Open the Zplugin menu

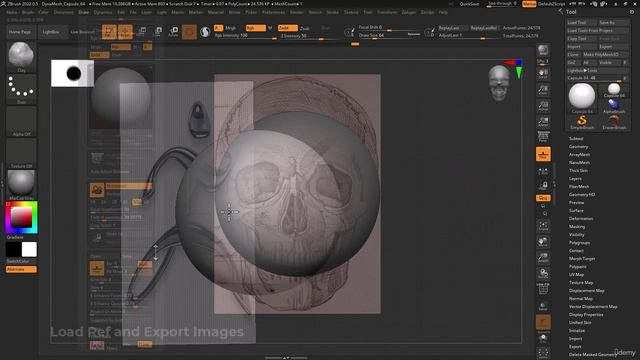pos(409,12)
